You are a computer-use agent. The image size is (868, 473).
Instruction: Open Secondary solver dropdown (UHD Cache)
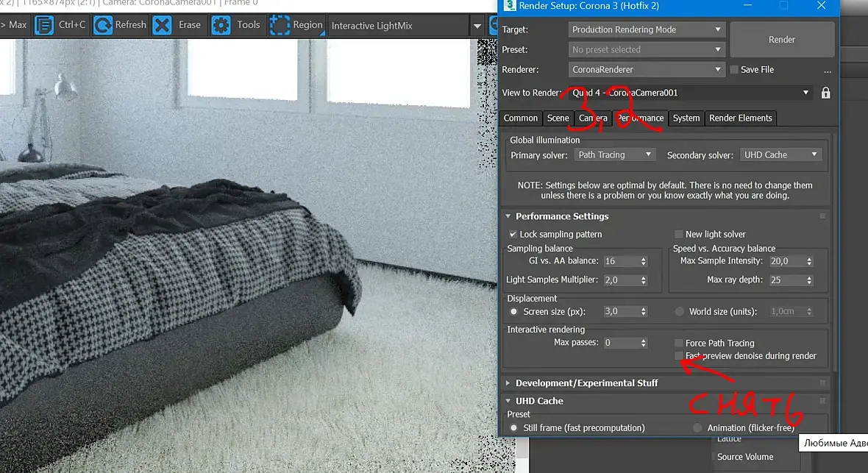point(780,154)
